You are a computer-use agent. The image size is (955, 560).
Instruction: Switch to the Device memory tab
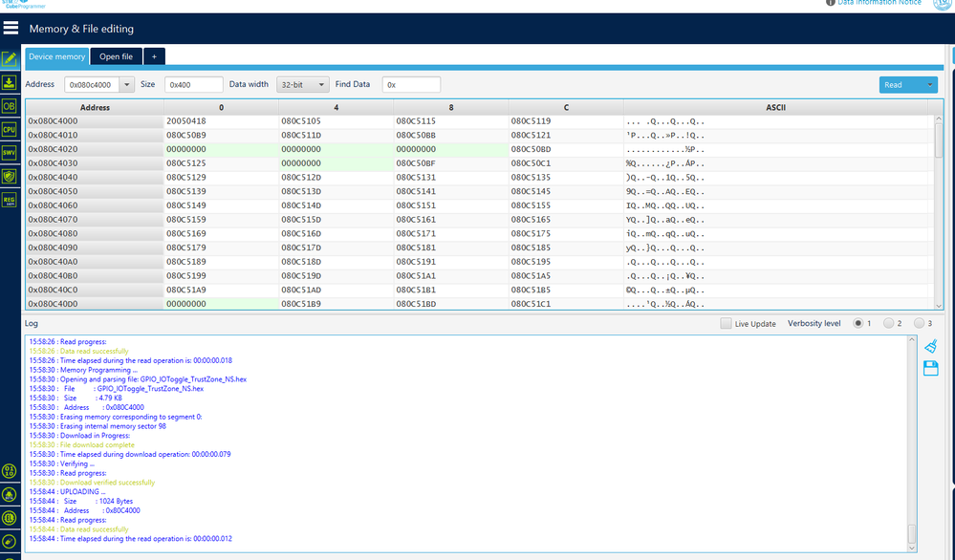(56, 56)
